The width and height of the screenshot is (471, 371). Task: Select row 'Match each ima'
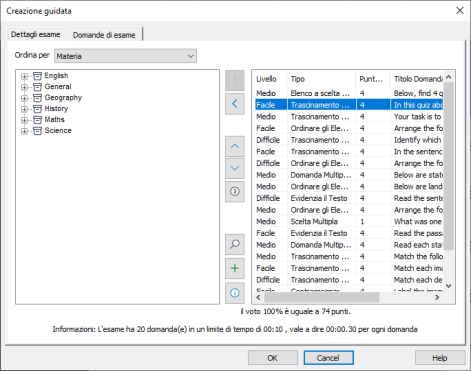348,268
